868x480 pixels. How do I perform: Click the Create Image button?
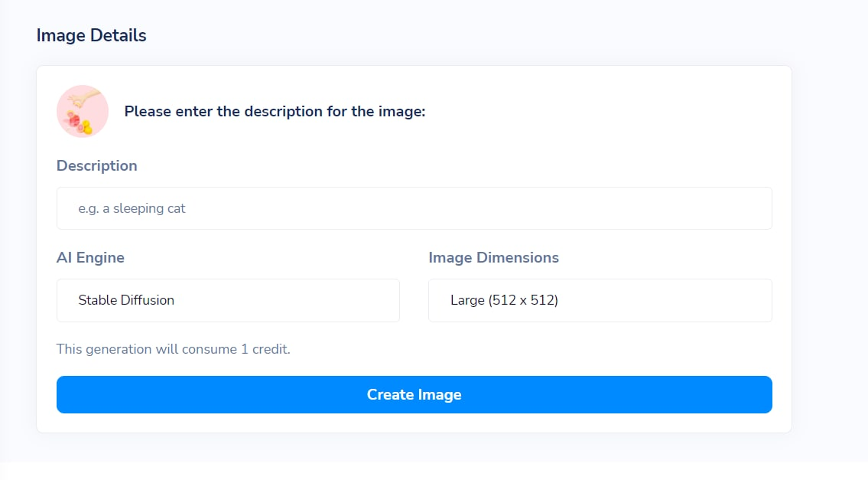click(414, 395)
